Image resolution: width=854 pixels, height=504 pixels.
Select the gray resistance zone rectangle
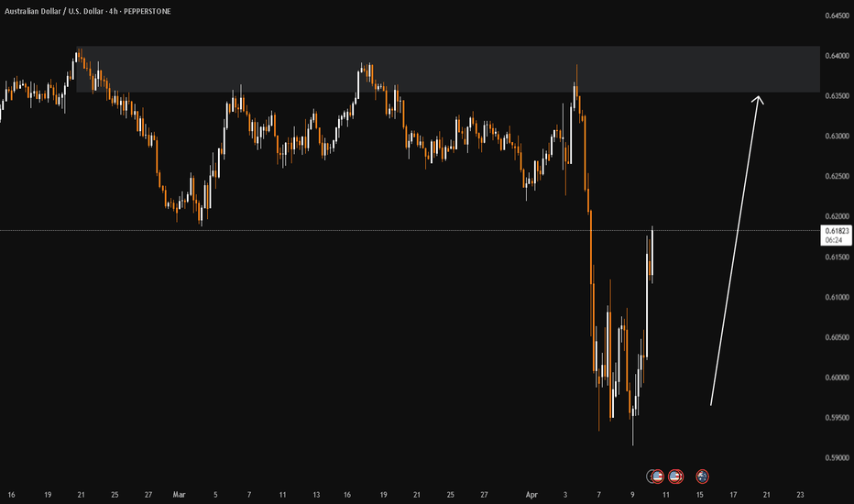pos(448,70)
